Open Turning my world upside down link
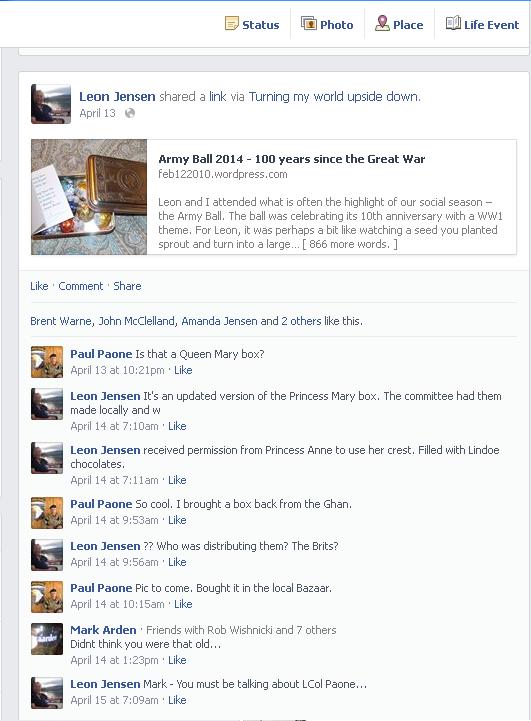This screenshot has height=721, width=531. (335, 97)
